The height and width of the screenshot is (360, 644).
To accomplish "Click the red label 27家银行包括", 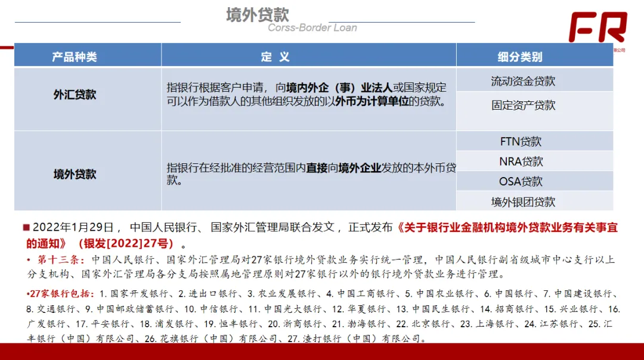I will 62,293.
